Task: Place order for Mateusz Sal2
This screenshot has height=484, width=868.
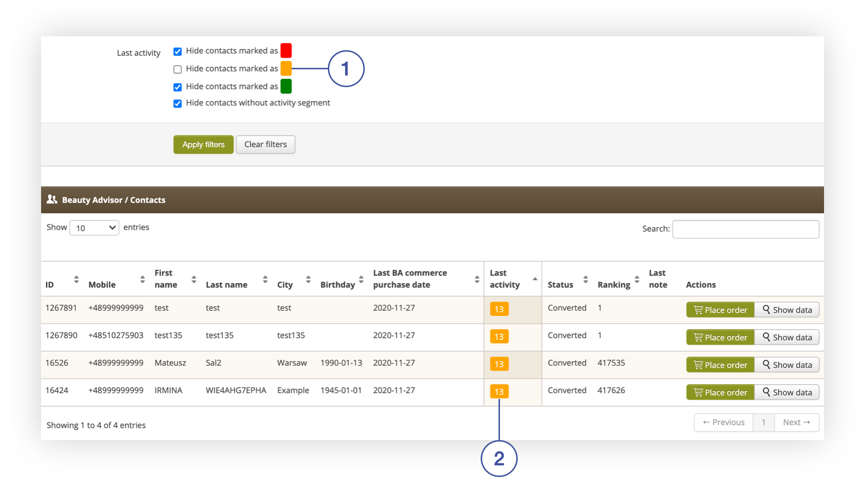Action: 720,365
